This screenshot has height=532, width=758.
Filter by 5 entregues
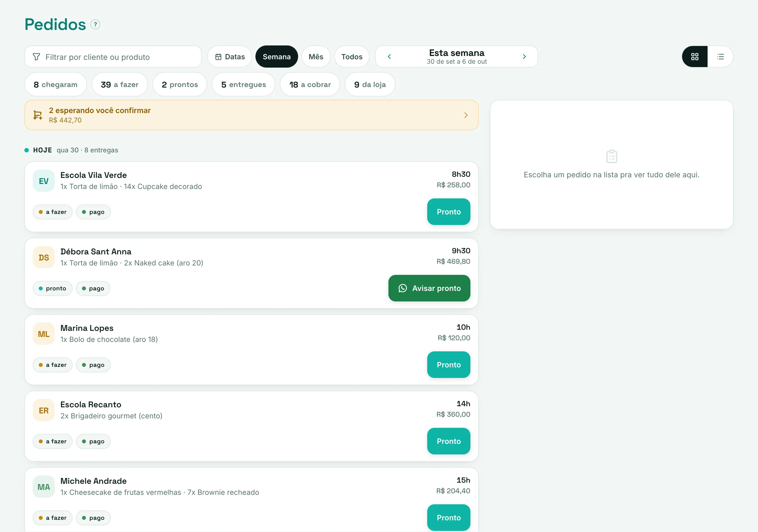coord(243,85)
